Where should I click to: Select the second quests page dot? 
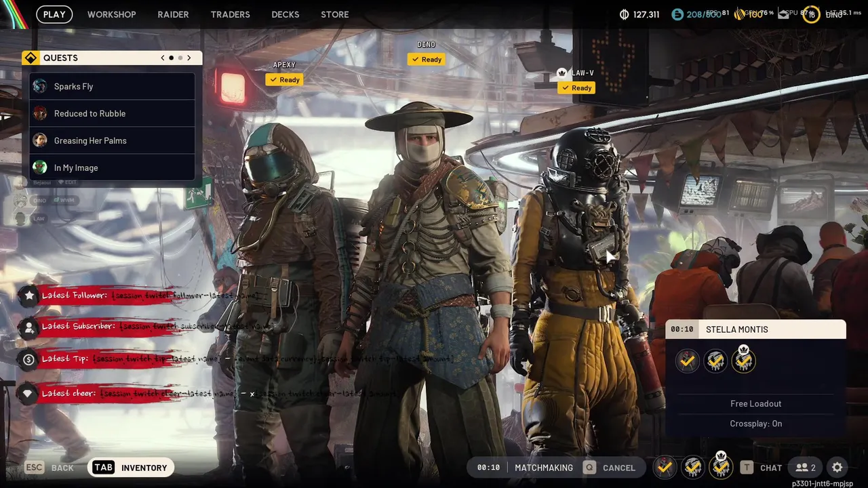point(180,58)
